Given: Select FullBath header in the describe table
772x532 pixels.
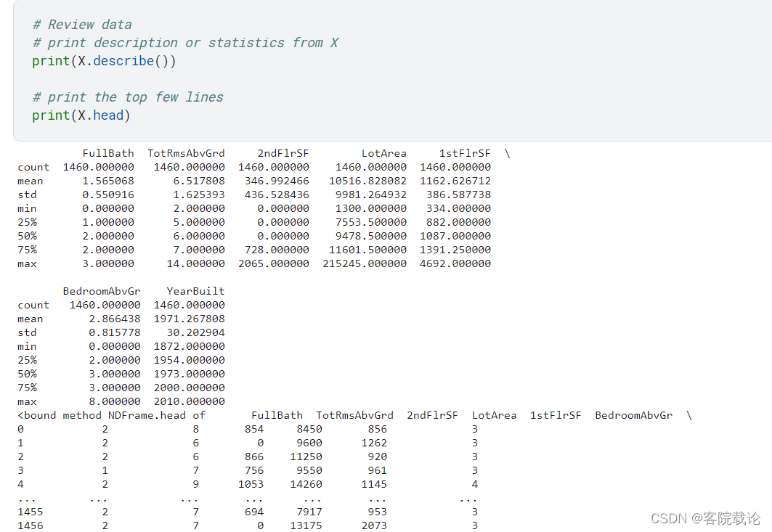Looking at the screenshot, I should click(x=107, y=154).
